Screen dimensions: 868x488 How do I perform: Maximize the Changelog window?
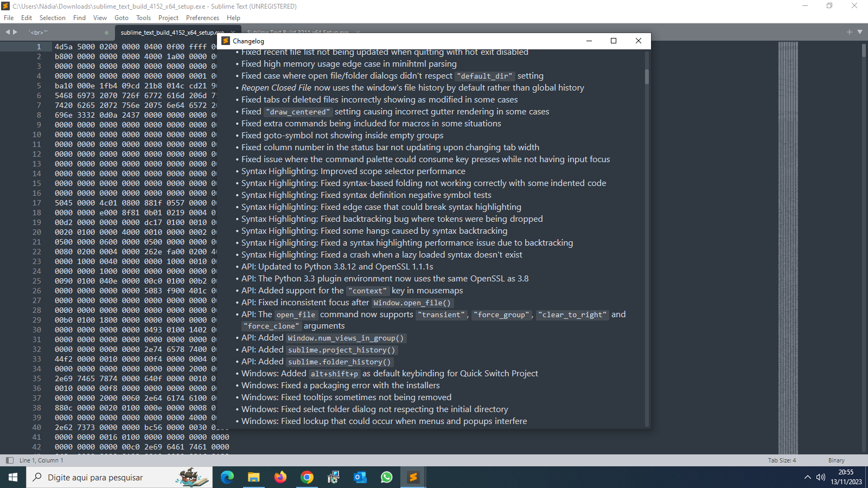click(x=614, y=41)
